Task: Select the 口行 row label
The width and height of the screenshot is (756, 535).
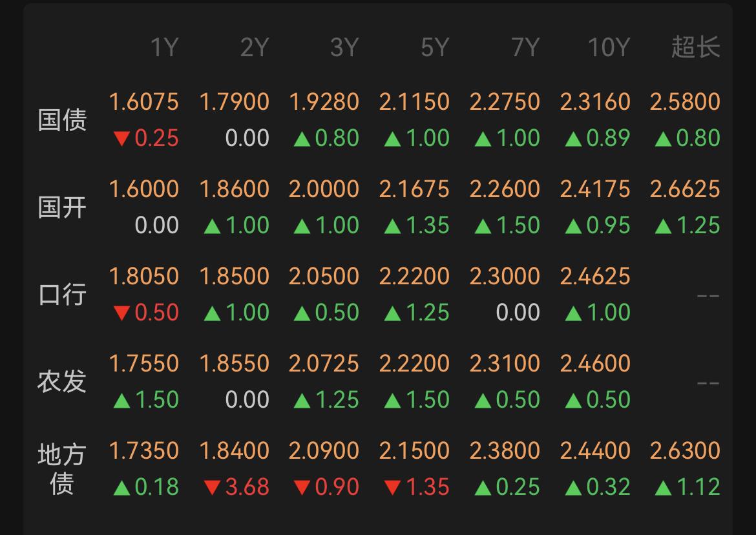Action: pos(62,295)
